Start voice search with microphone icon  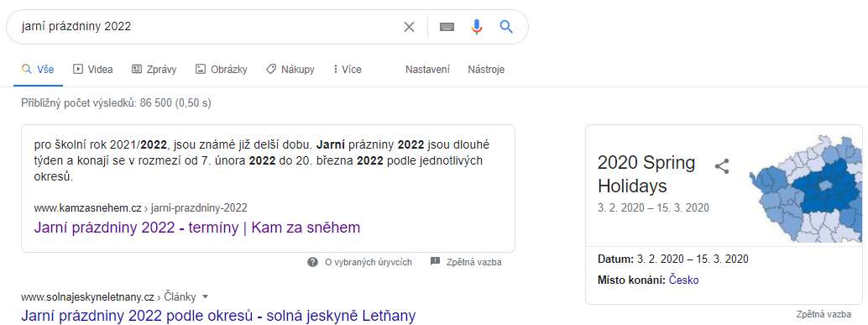pos(477,27)
